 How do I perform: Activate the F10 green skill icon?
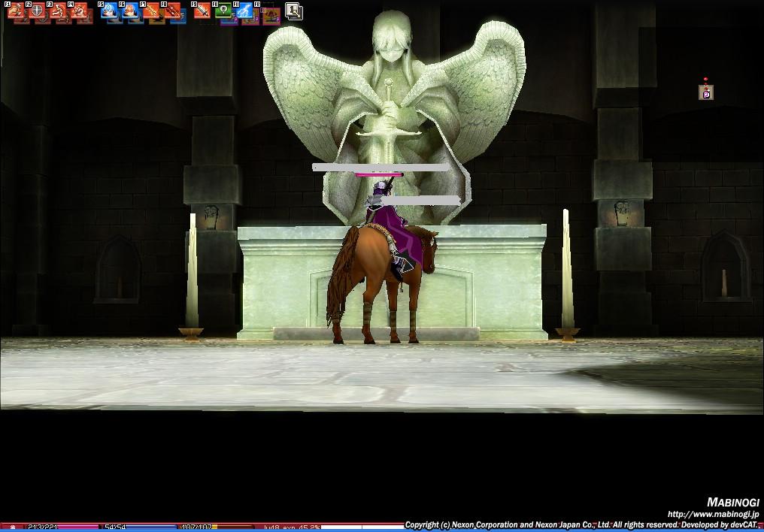click(x=223, y=10)
